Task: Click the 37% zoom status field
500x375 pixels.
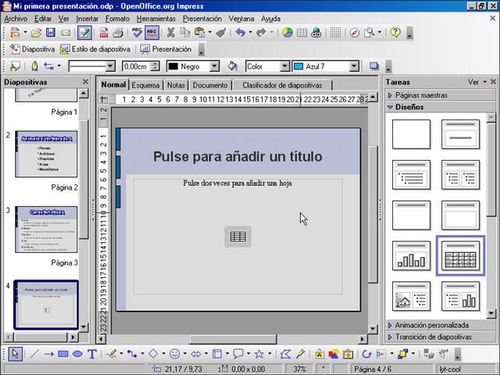Action: tap(299, 369)
